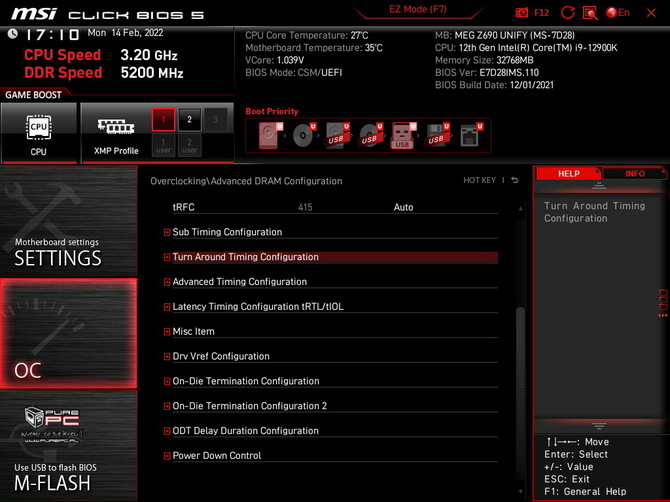Open the OC overclocking section
670x502 pixels.
(x=68, y=333)
